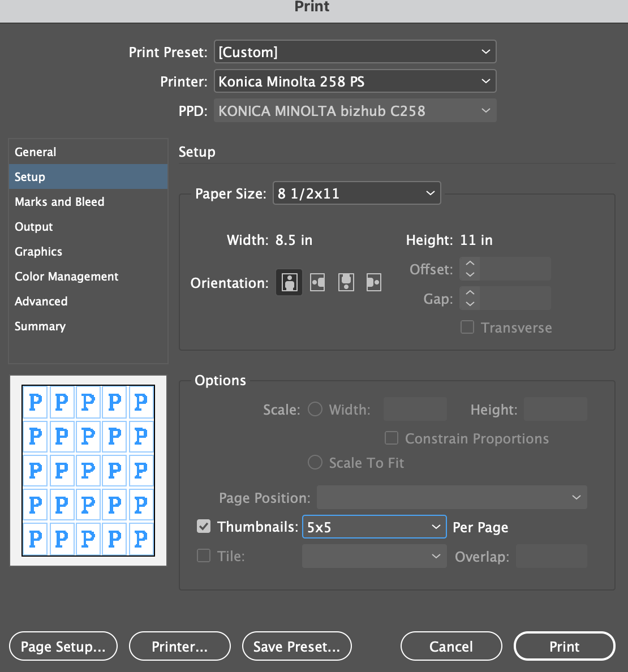
Task: Open the Color Management section
Action: point(66,277)
